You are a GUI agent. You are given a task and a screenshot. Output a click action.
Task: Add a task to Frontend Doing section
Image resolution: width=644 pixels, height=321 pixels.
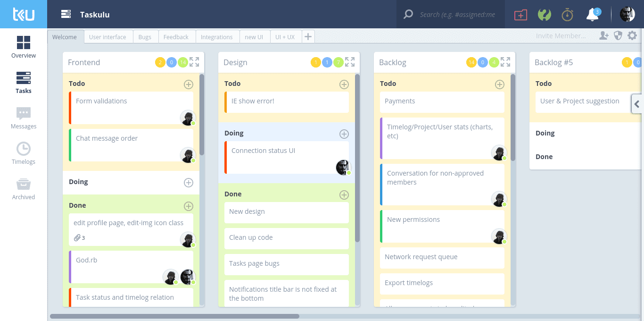click(x=189, y=183)
